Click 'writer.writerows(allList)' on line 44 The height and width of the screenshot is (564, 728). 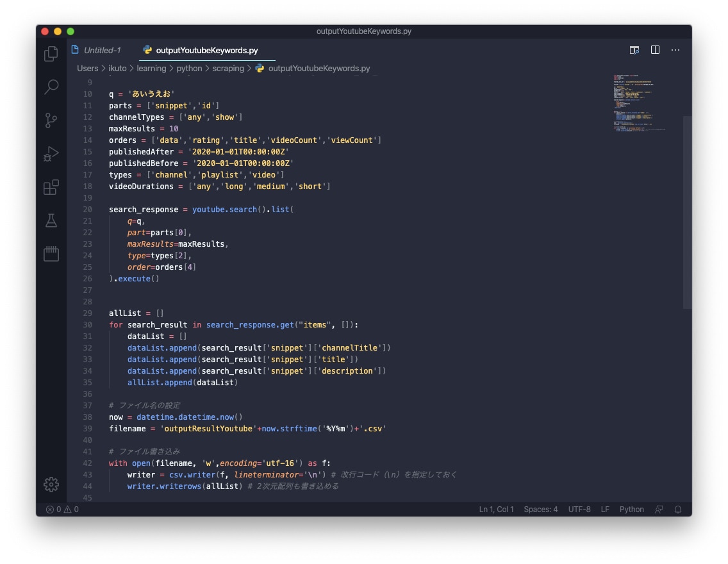coord(185,486)
